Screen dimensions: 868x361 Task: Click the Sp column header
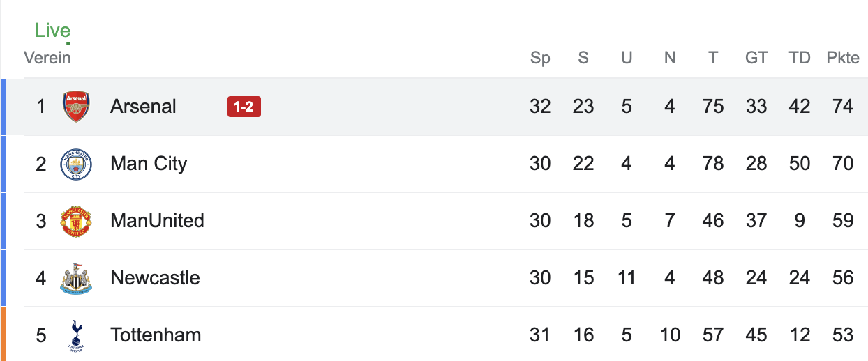(x=540, y=58)
